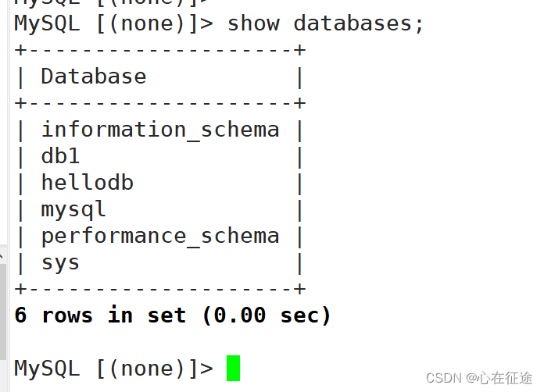Click the bottom MySQL [(none)]> prompt
This screenshot has height=392, width=544.
[x=113, y=368]
